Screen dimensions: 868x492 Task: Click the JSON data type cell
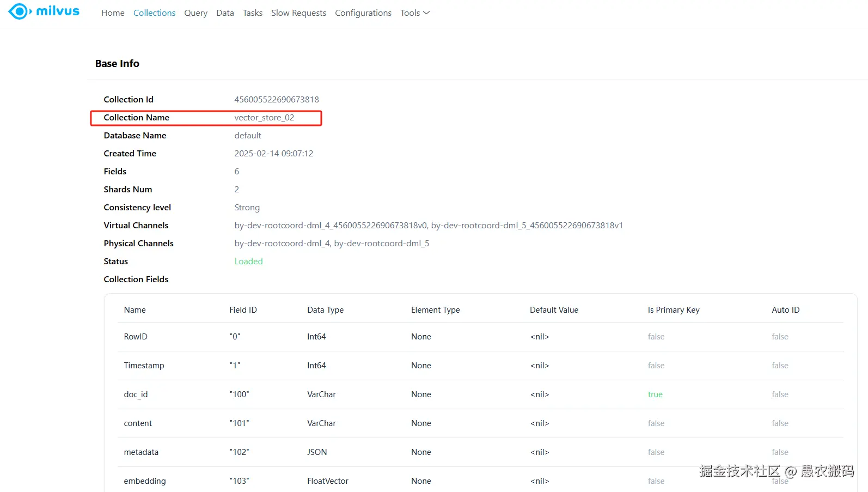point(317,452)
